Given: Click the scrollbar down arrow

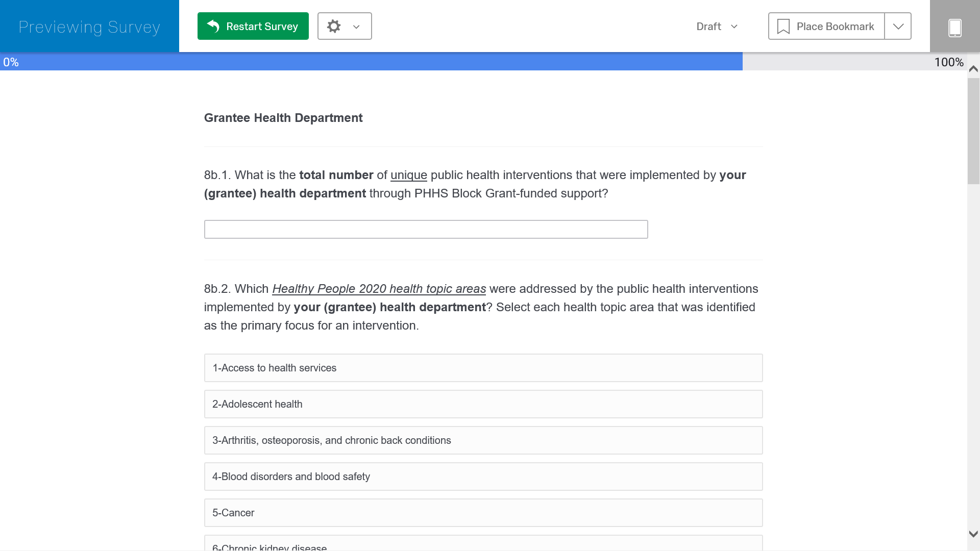Looking at the screenshot, I should coord(973,534).
